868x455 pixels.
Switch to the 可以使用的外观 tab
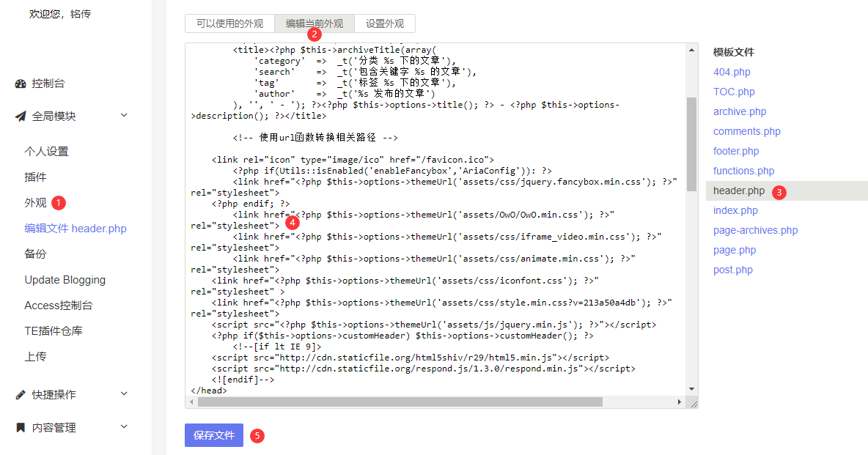pos(229,23)
